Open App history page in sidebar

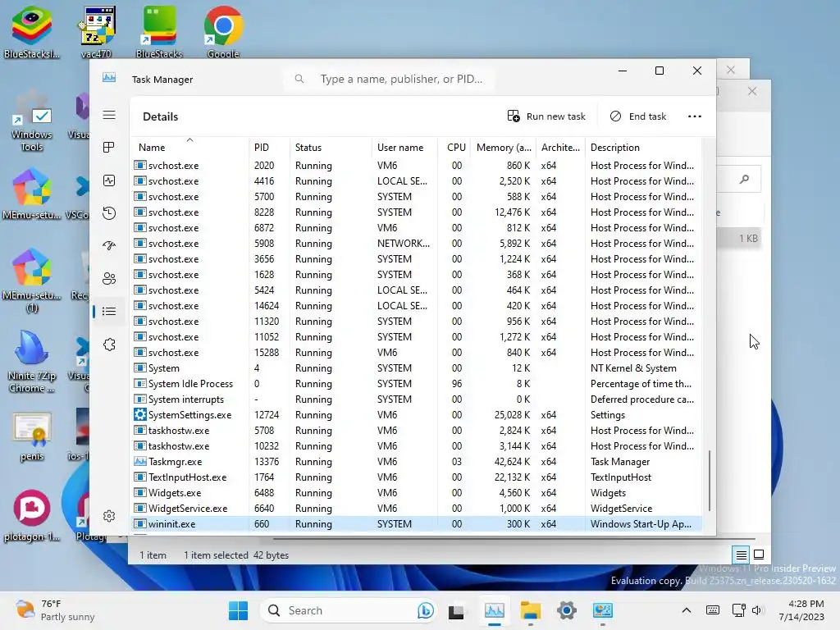coord(109,213)
